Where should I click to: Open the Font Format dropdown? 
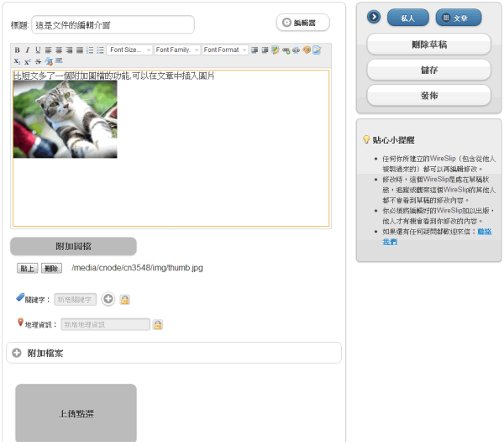(225, 50)
